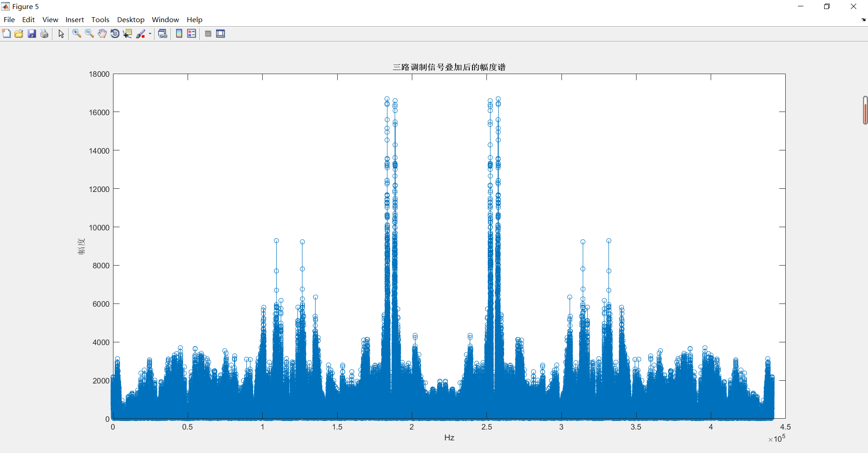The height and width of the screenshot is (453, 868).
Task: Save the current figure
Action: click(x=32, y=34)
